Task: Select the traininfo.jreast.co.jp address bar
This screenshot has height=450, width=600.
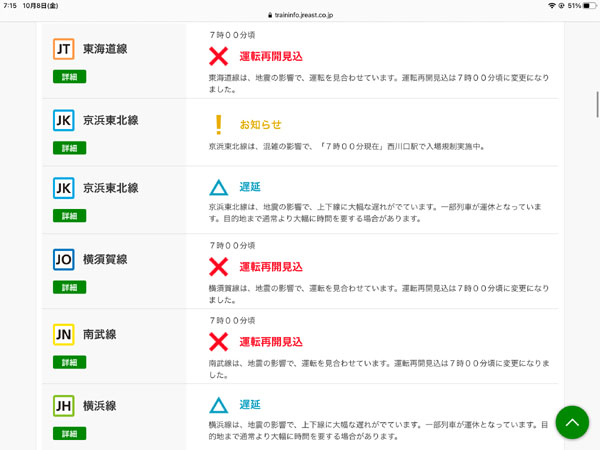Action: [x=300, y=15]
